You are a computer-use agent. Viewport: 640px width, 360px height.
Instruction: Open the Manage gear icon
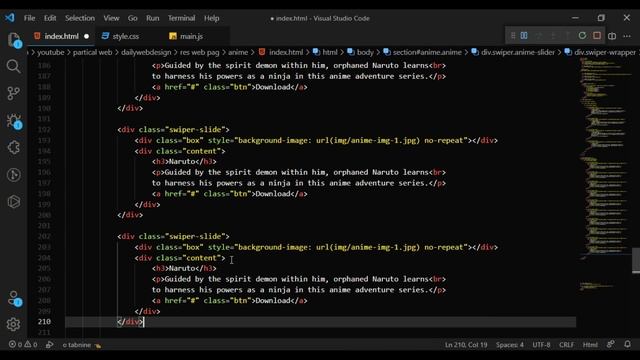point(13,324)
